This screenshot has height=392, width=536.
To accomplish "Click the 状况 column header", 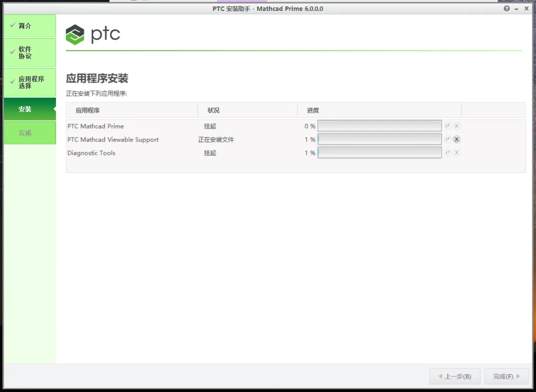I will 248,110.
